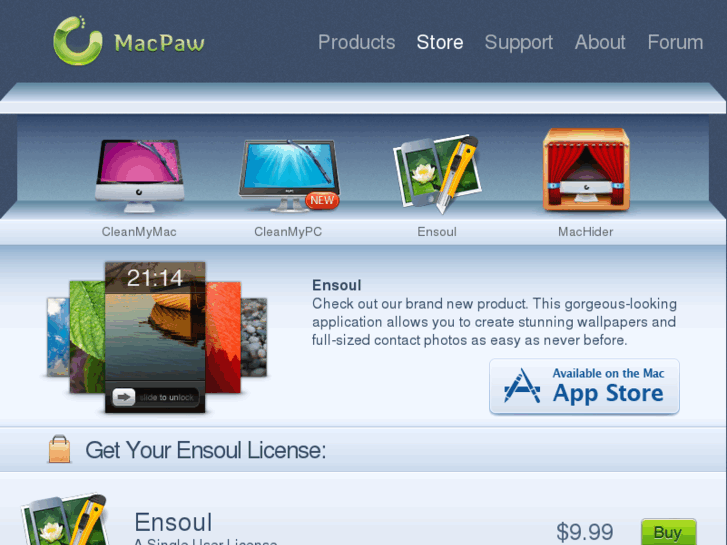
Task: Open the Ensoul icon on the shelf
Action: click(x=437, y=174)
